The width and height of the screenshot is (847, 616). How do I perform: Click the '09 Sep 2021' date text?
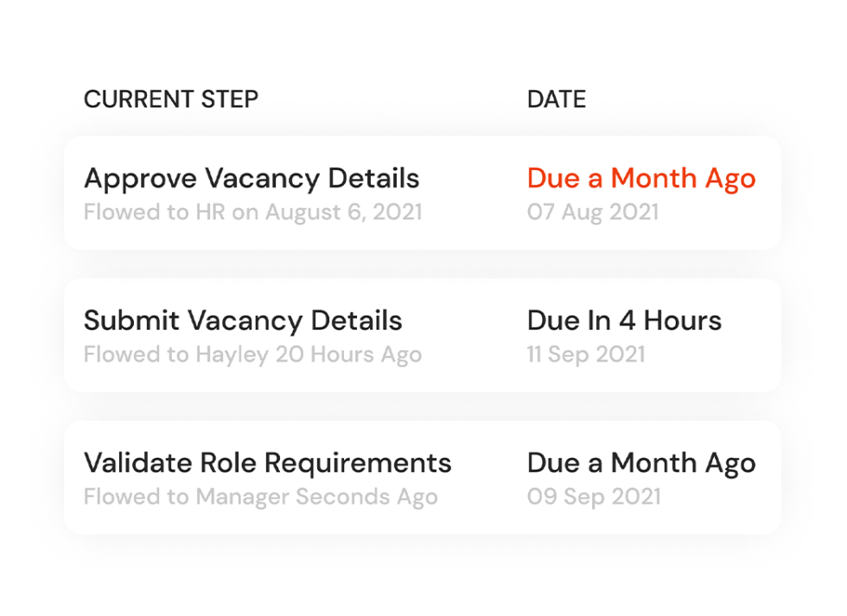pyautogui.click(x=594, y=497)
